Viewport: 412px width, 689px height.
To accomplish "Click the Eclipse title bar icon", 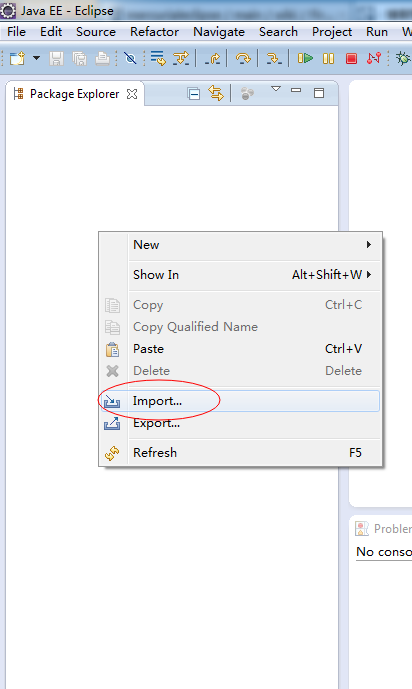I will pyautogui.click(x=8, y=11).
